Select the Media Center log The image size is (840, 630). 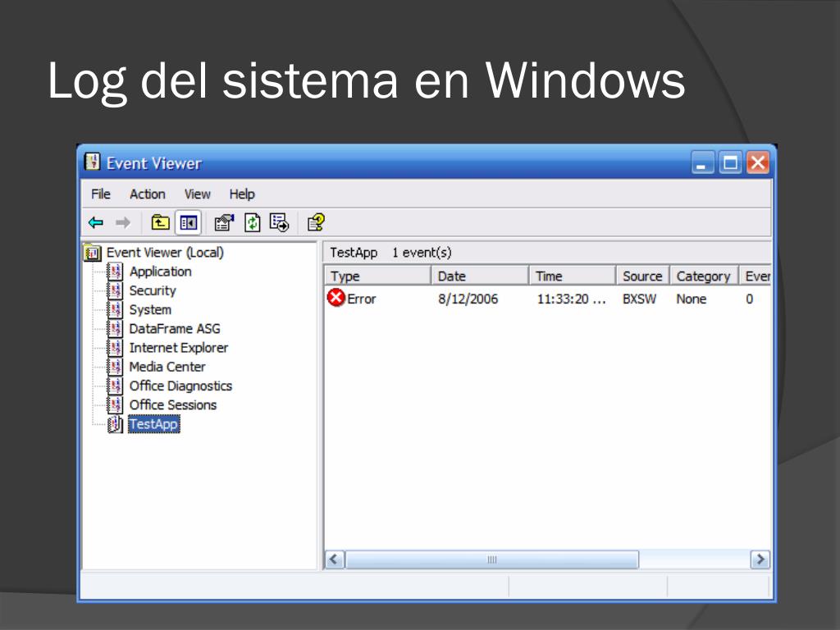[x=167, y=367]
